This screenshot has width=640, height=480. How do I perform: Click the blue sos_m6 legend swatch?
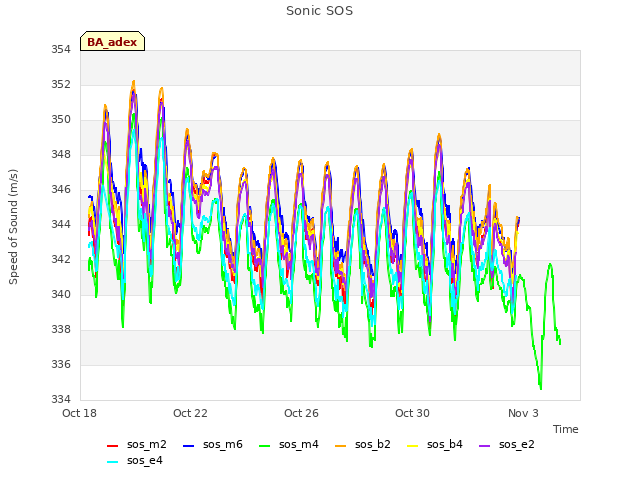(188, 446)
